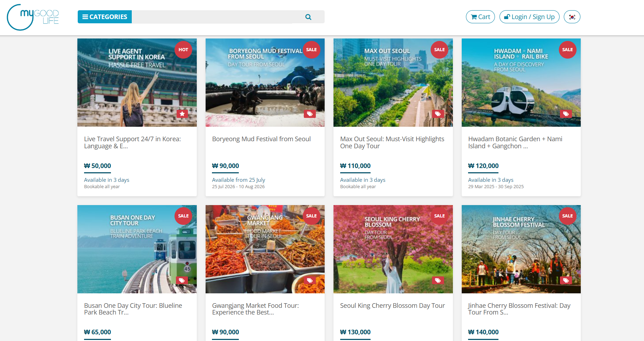Click the tag icon on Hwadam Nami Island image
This screenshot has width=644, height=341.
566,114
